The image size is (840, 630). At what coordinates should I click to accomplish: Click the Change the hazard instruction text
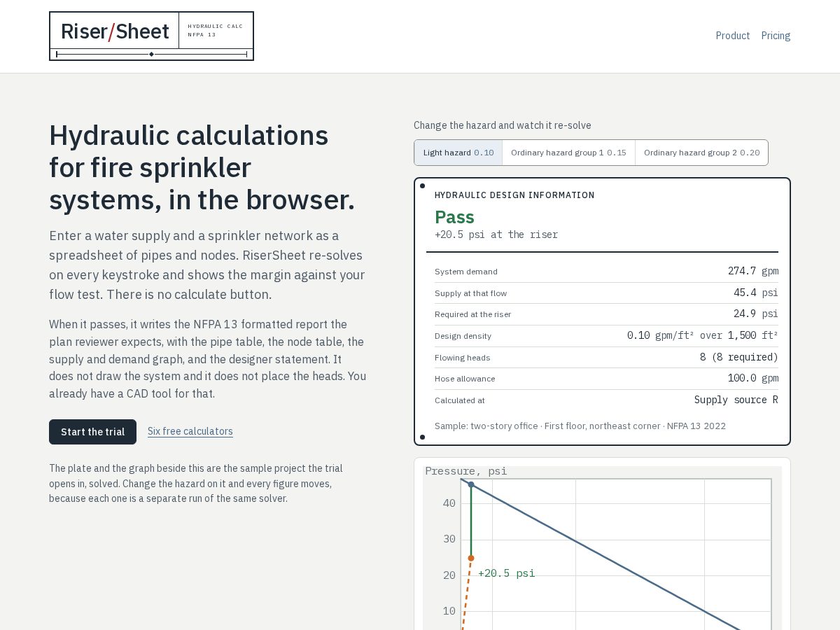tap(502, 125)
